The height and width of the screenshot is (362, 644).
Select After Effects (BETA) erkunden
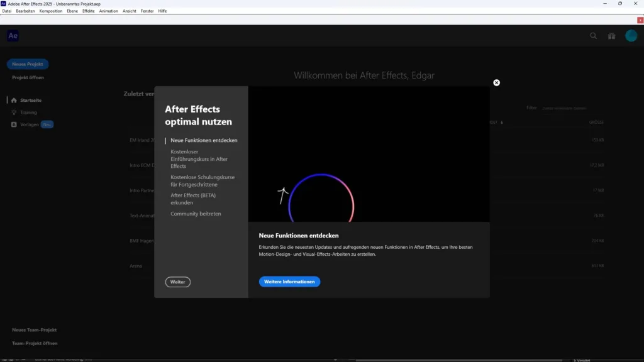coord(193,199)
